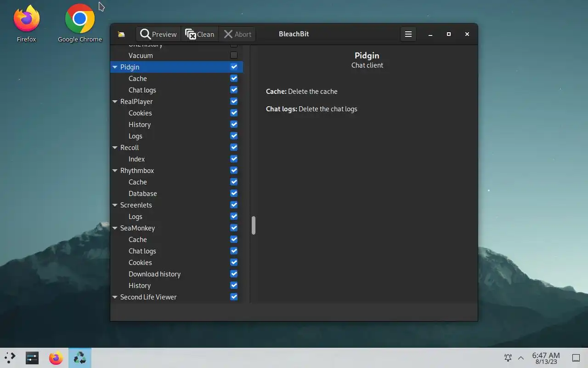Select the Rhythmbox row
The height and width of the screenshot is (368, 588).
[176, 170]
